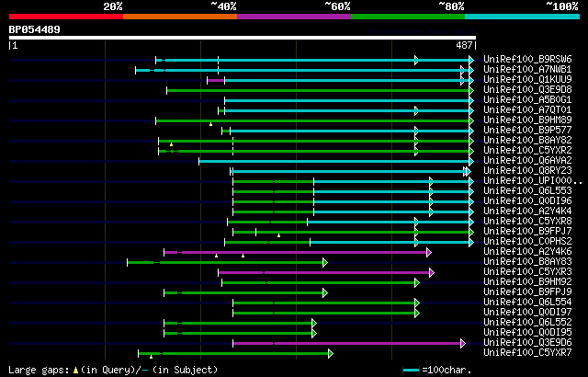The height and width of the screenshot is (377, 588).
Task: Click the UniRef100_C5YXR2 label
Action: (x=527, y=151)
